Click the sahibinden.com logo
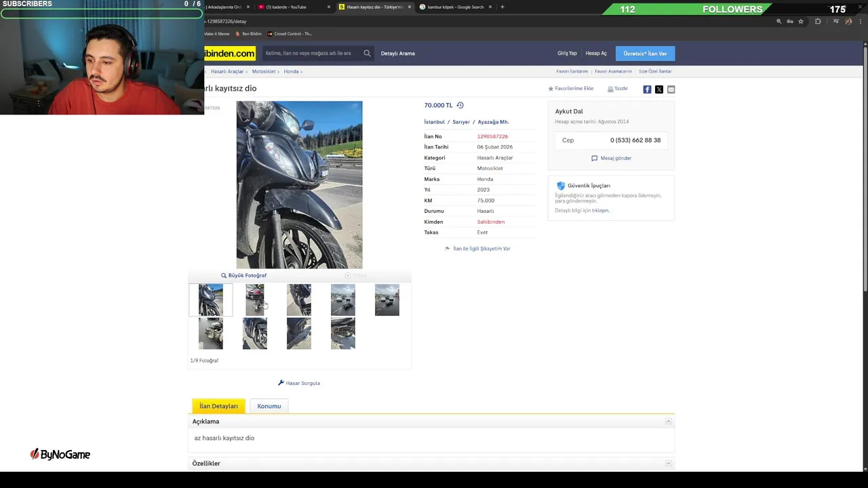868x488 pixels. coord(230,53)
